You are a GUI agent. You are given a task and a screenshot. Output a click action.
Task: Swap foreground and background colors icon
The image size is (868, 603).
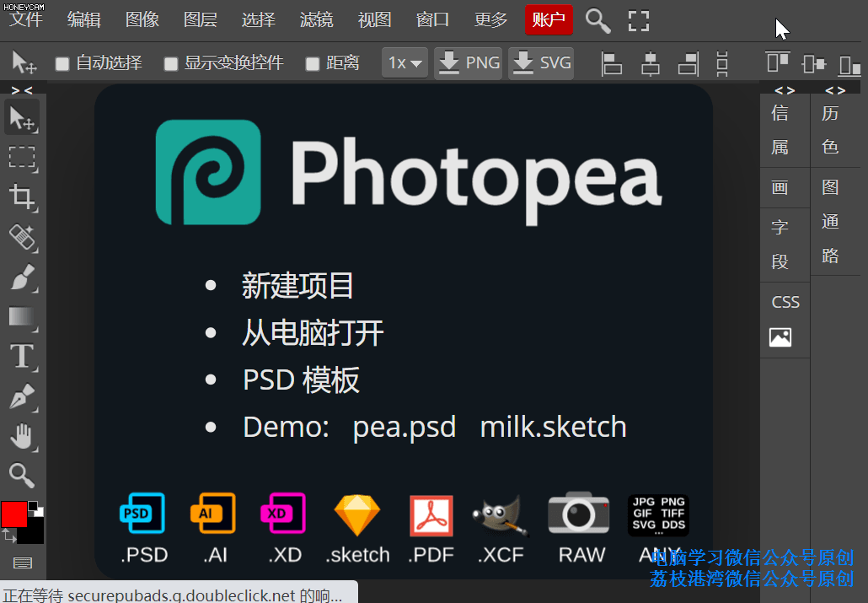(x=9, y=536)
